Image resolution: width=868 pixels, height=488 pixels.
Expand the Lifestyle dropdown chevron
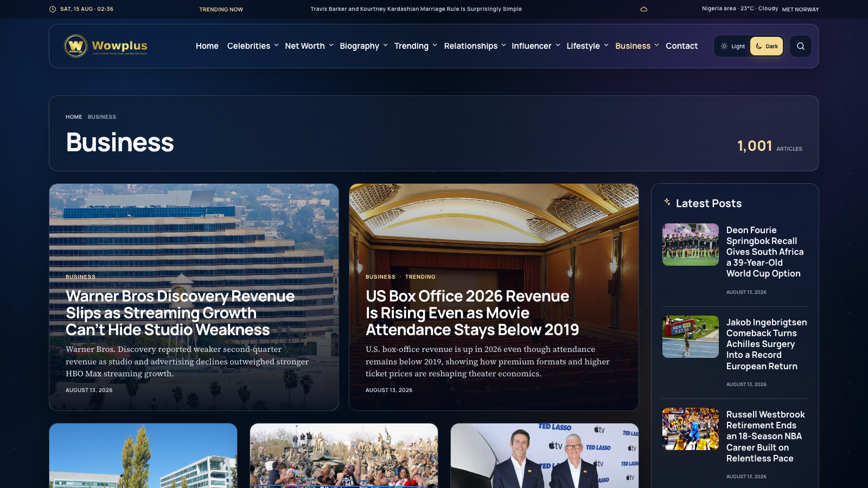point(606,46)
